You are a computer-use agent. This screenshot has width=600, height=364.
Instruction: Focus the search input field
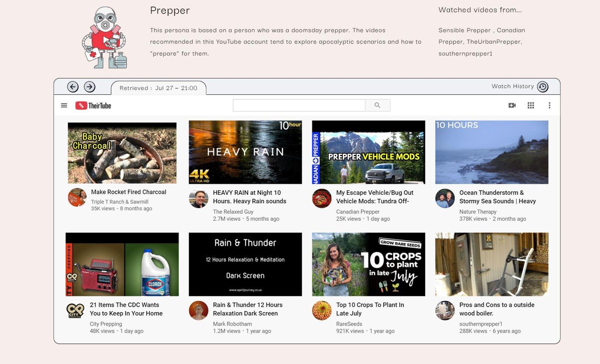tap(299, 105)
